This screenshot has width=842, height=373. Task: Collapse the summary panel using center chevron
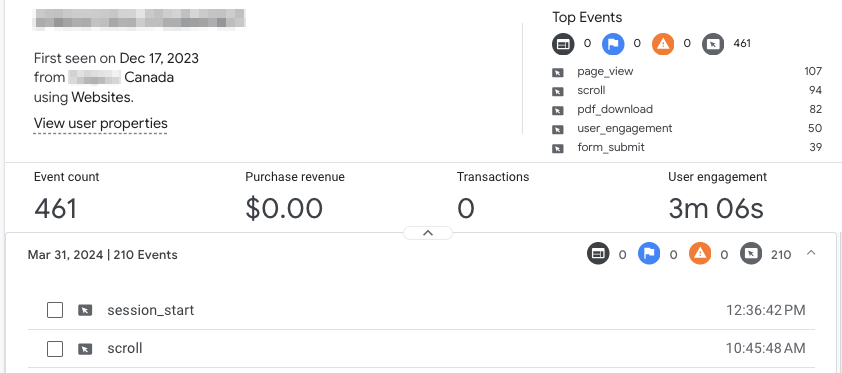pyautogui.click(x=428, y=233)
